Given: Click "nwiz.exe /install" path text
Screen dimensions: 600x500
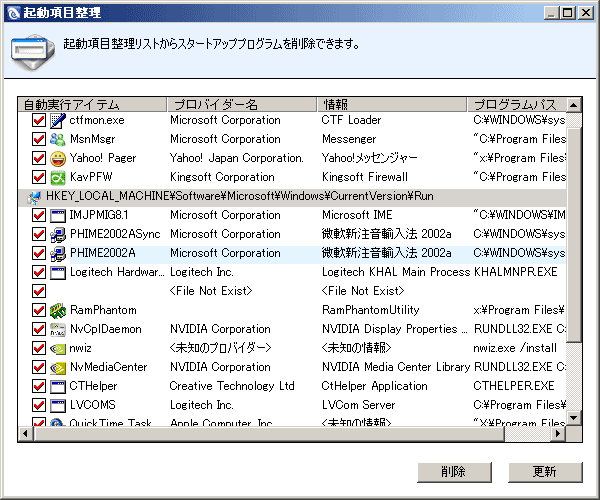Looking at the screenshot, I should [x=515, y=348].
